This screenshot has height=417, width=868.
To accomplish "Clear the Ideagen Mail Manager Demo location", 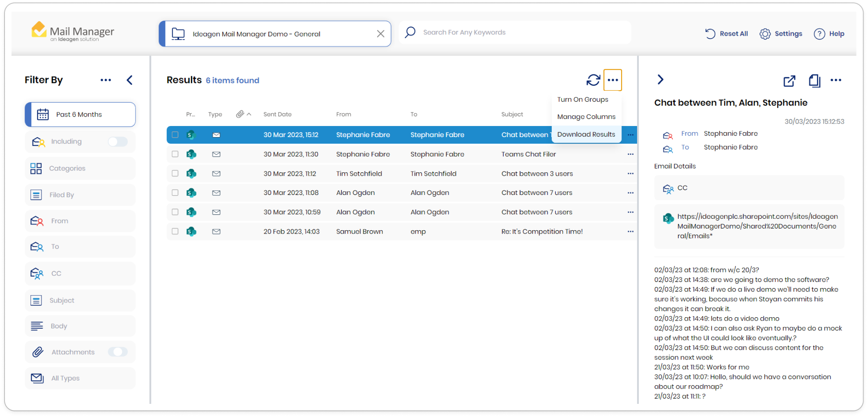I will pyautogui.click(x=380, y=34).
